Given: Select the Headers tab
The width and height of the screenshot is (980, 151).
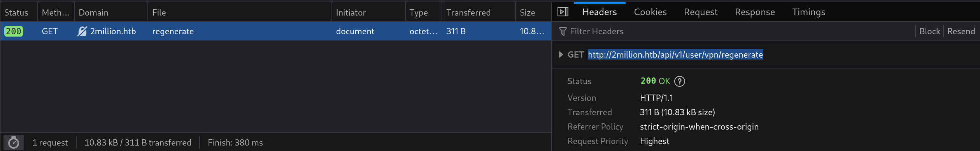Looking at the screenshot, I should tap(599, 12).
